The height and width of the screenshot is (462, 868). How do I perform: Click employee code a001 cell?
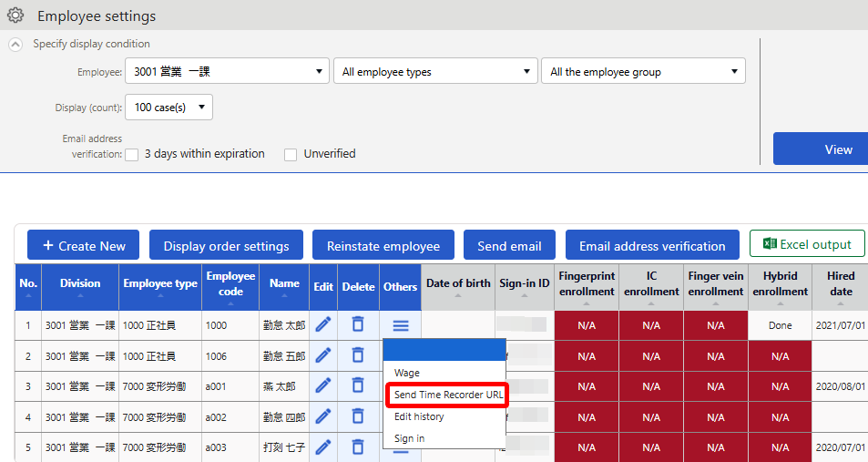(x=230, y=386)
